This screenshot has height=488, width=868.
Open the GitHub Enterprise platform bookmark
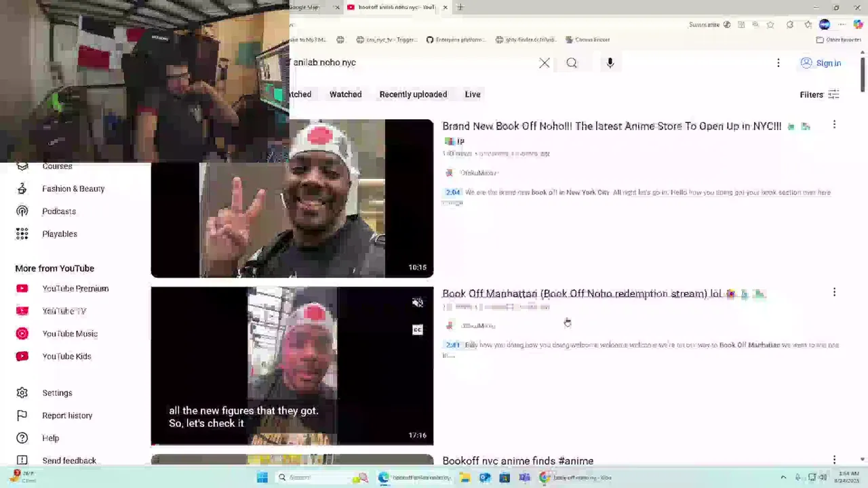456,40
